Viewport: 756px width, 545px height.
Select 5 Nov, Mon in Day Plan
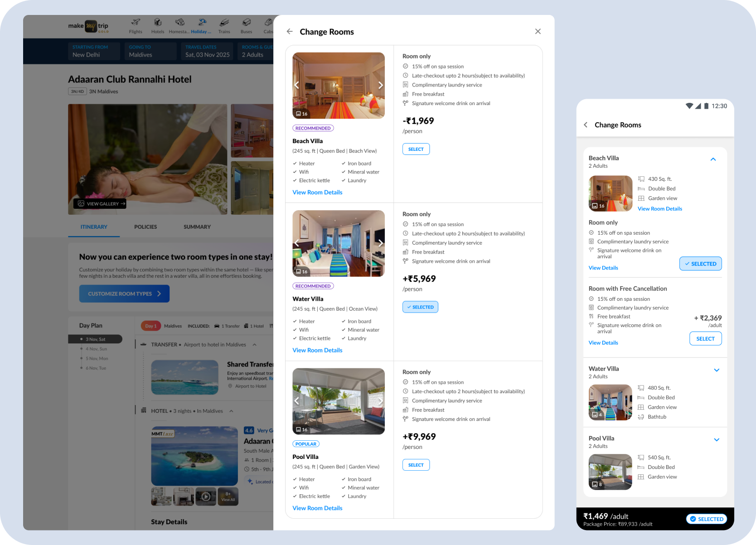(97, 358)
